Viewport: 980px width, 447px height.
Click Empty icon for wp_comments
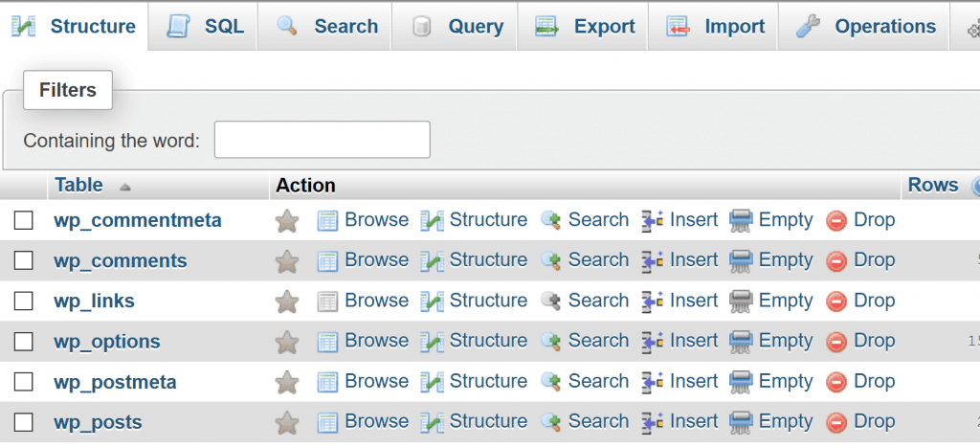(x=741, y=260)
